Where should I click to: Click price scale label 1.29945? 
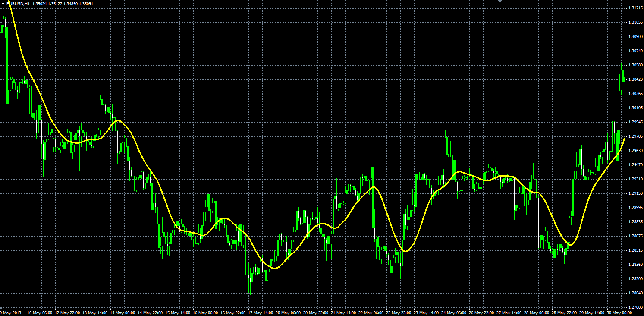(x=635, y=122)
